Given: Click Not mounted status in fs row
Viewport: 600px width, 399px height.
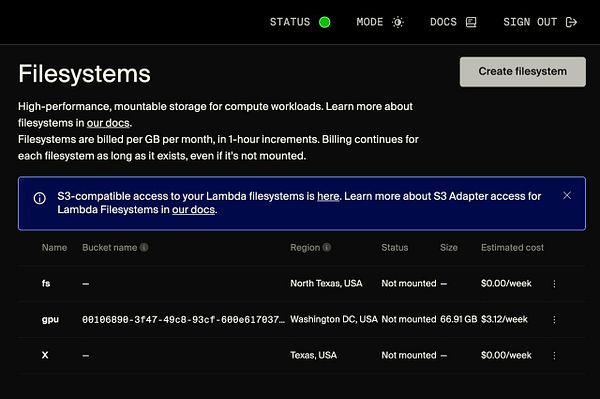Looking at the screenshot, I should pos(409,283).
